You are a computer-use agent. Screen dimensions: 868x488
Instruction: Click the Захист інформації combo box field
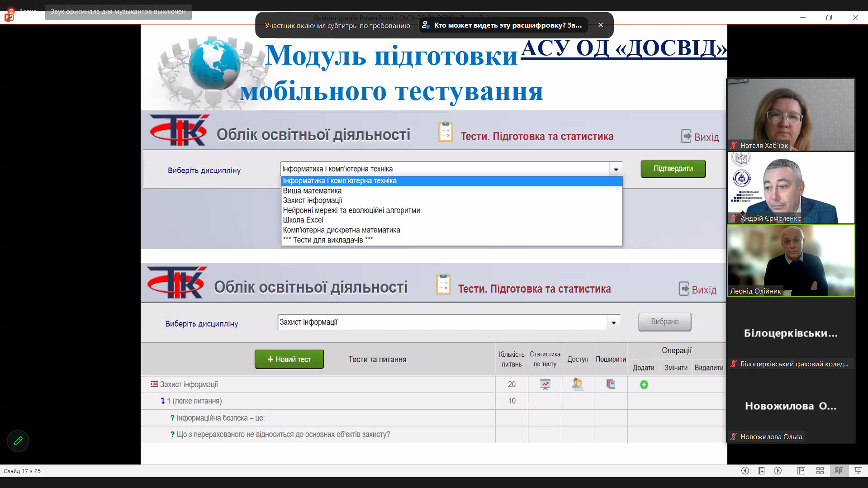[x=449, y=322]
